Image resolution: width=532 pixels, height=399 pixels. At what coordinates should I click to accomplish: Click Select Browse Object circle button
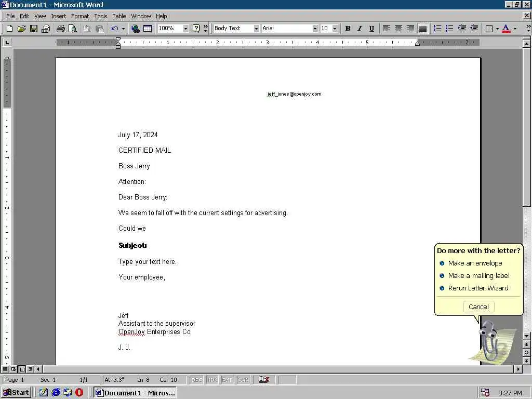click(527, 353)
